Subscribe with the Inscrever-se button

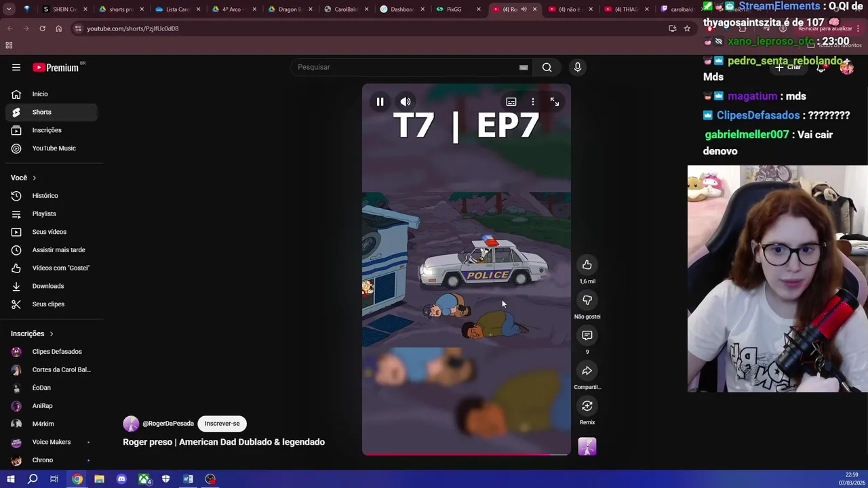tap(222, 424)
